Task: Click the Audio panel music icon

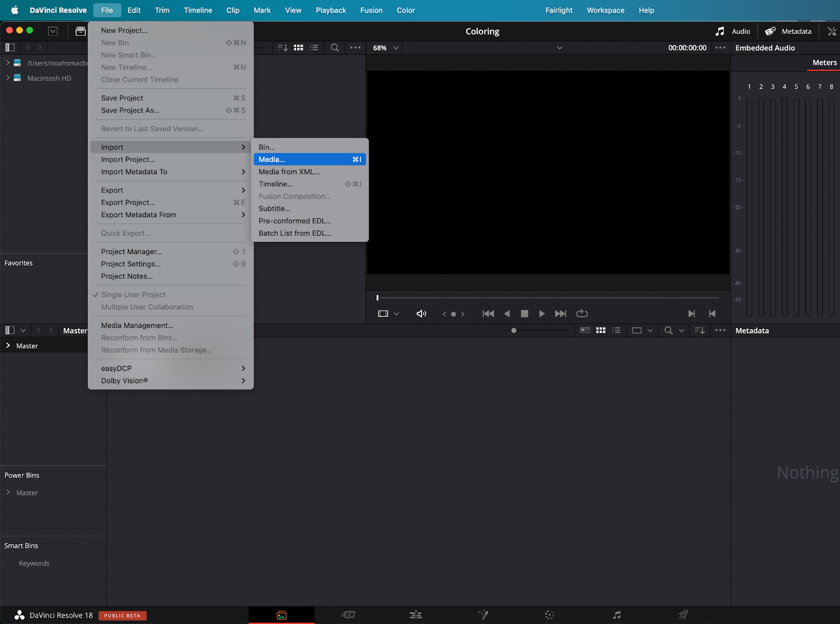Action: point(720,31)
